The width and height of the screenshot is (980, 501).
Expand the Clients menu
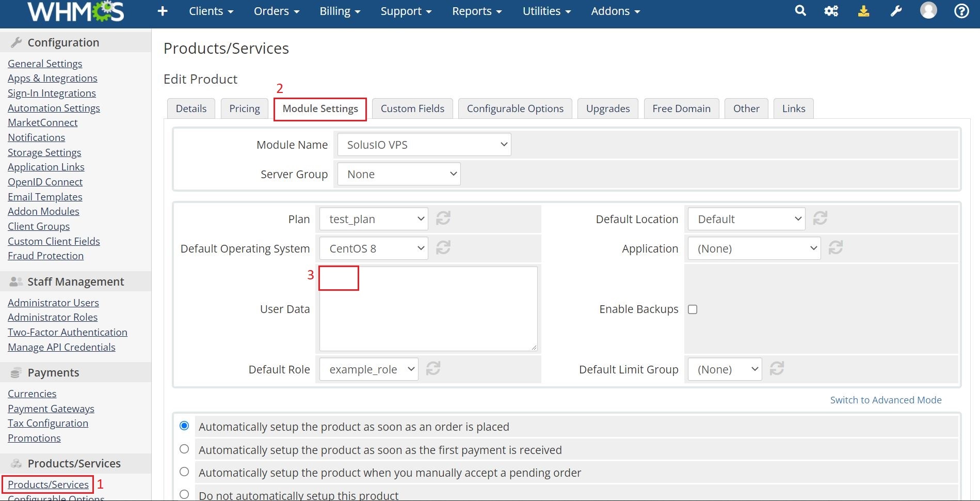(x=211, y=11)
